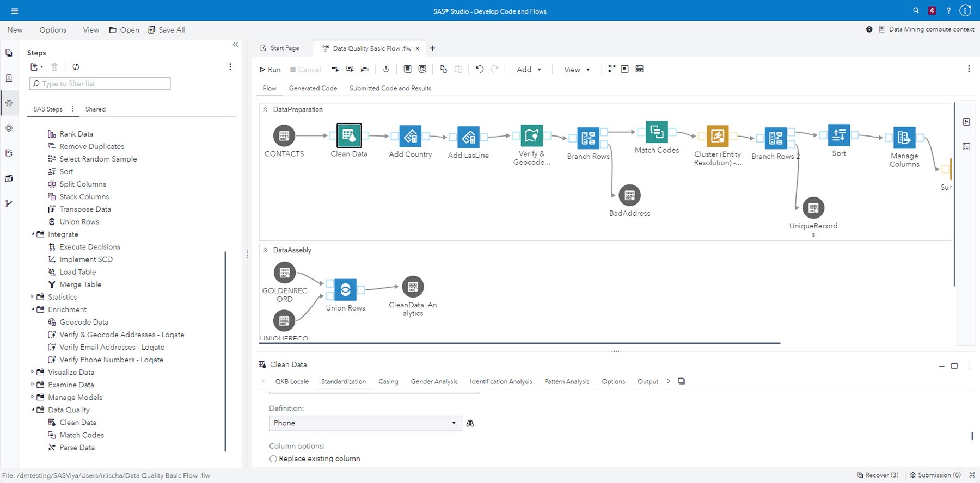Collapse the Enrichment tree group

click(x=33, y=309)
